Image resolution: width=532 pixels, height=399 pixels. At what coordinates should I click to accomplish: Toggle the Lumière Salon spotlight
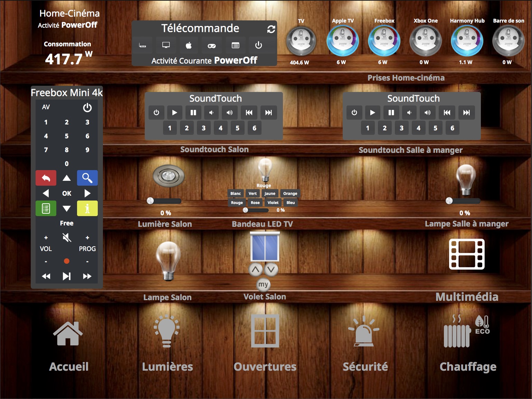[169, 176]
